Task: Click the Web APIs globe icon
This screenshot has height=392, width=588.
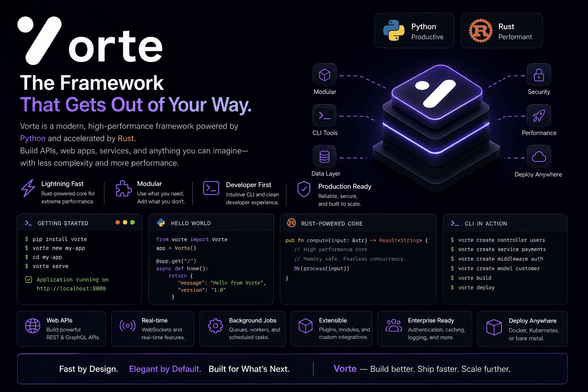Action: click(x=33, y=326)
